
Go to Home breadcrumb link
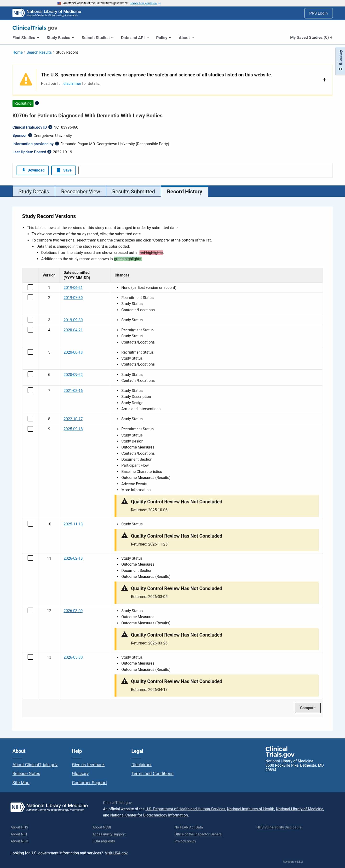coord(17,52)
